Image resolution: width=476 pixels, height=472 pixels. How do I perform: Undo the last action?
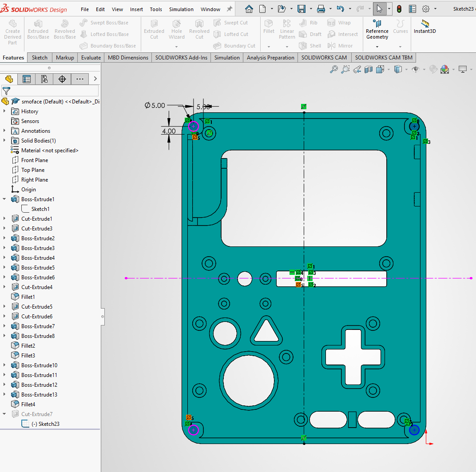340,9
